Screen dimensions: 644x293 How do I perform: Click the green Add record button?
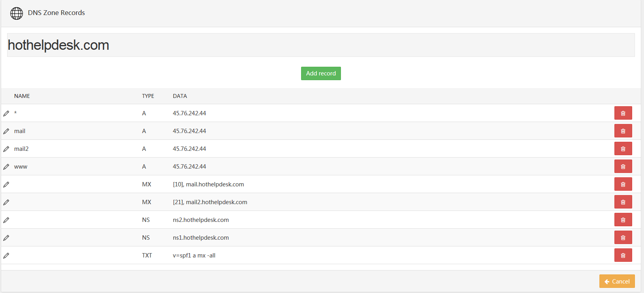pyautogui.click(x=321, y=73)
